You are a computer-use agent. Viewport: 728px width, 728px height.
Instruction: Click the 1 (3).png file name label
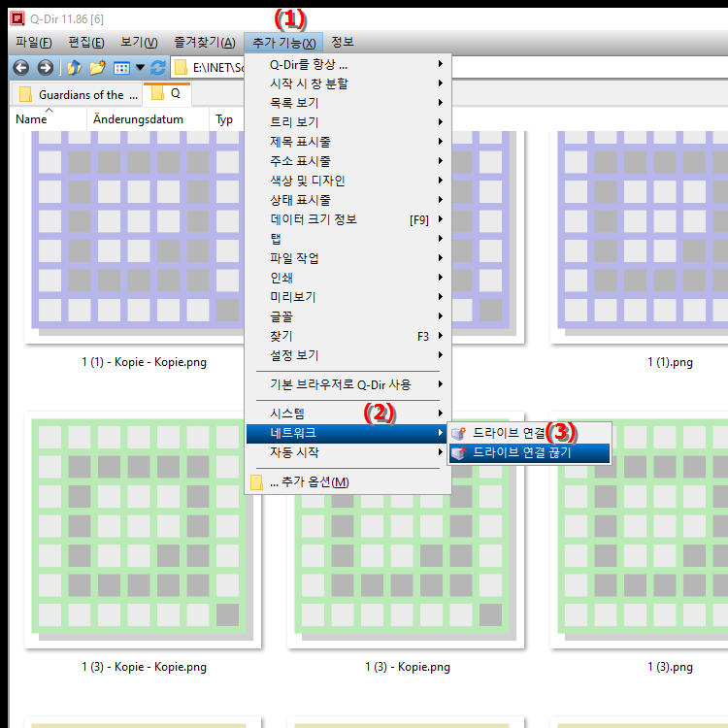tap(670, 667)
